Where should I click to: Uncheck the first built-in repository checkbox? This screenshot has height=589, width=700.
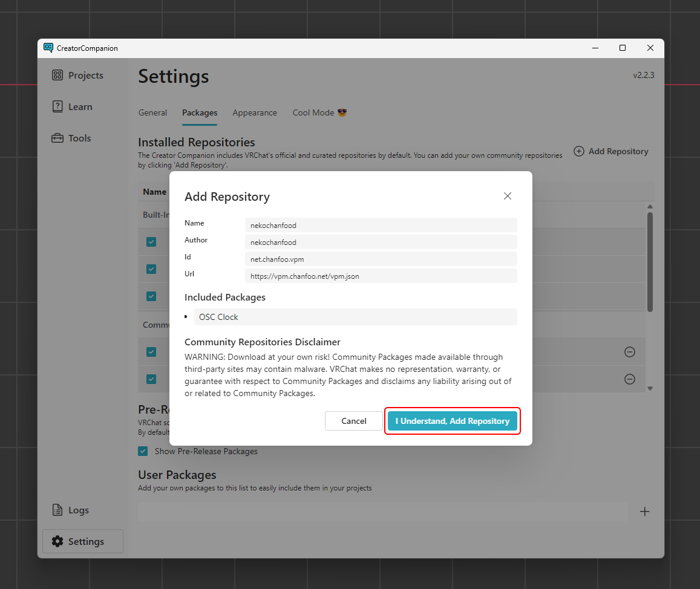151,242
